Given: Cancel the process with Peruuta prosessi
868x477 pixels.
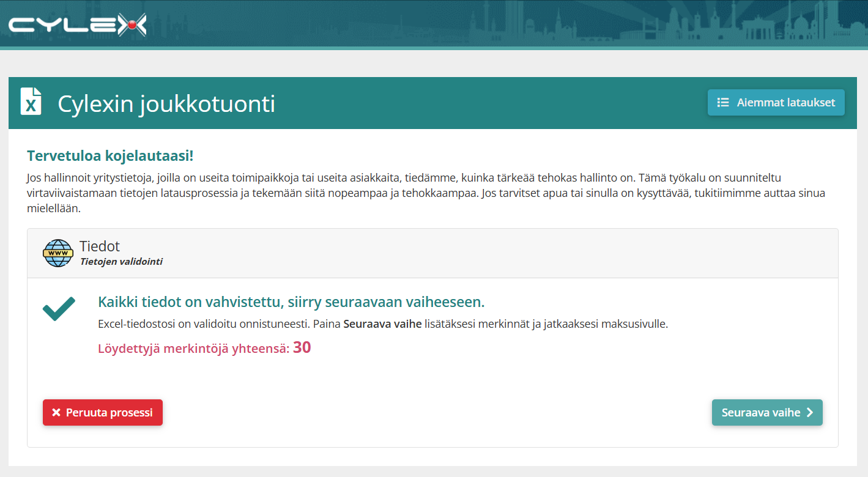Looking at the screenshot, I should [x=103, y=412].
